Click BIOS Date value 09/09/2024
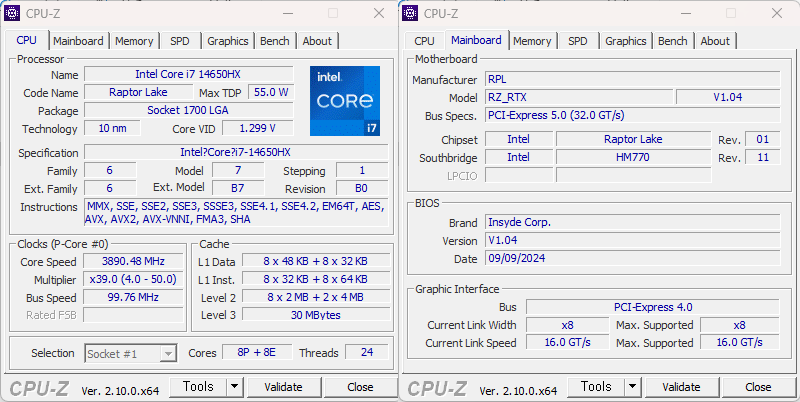The width and height of the screenshot is (800, 402). (632, 258)
